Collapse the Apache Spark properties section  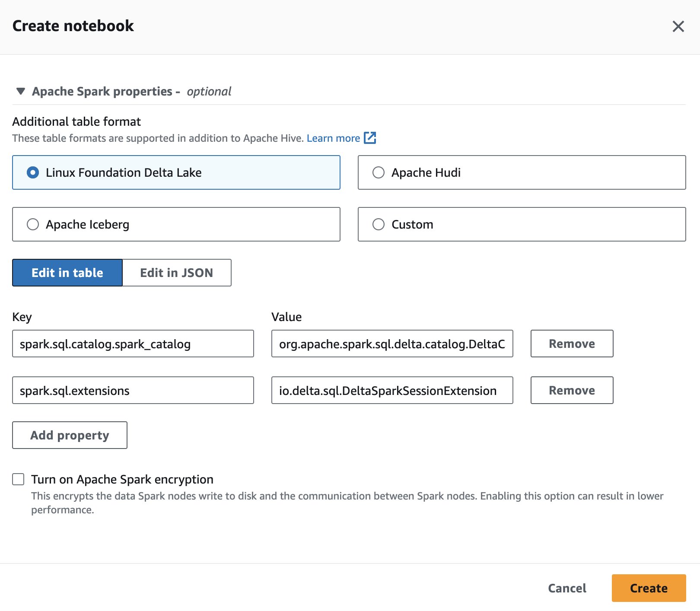coord(20,92)
